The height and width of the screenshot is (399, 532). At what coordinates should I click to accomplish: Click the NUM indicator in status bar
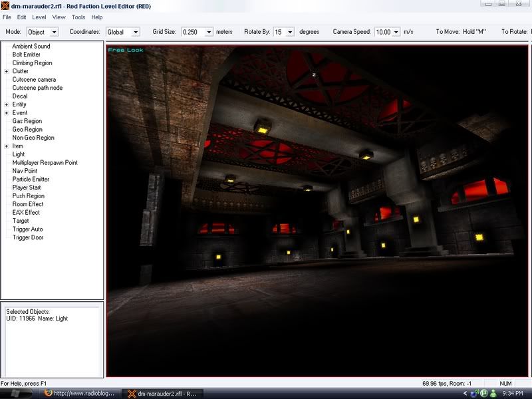click(x=505, y=384)
